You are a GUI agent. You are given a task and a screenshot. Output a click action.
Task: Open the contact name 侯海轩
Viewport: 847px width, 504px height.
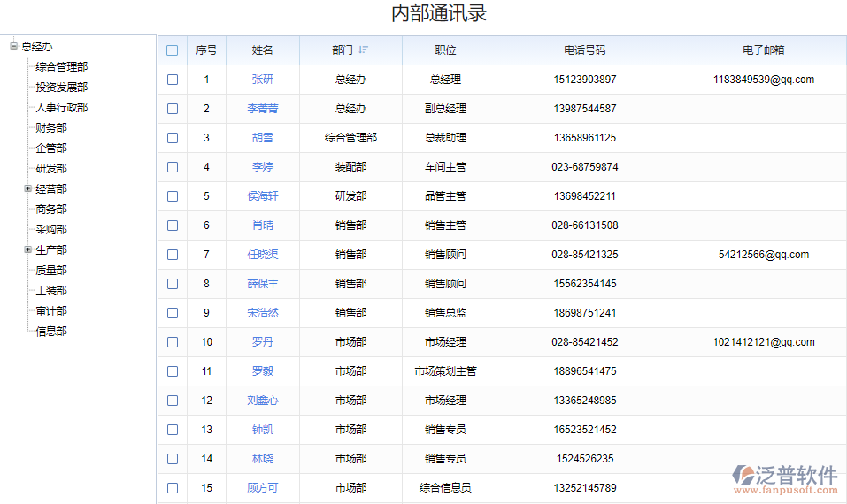tap(262, 196)
